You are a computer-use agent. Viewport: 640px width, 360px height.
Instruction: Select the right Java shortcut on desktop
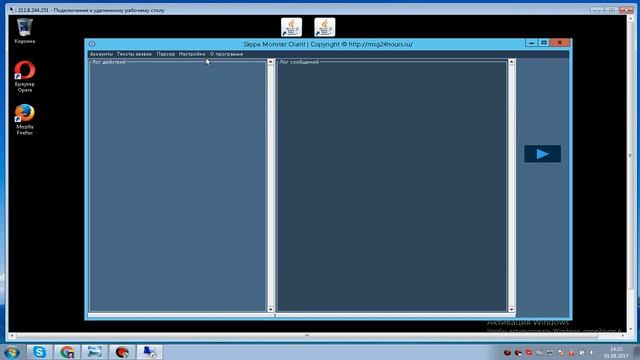[325, 27]
